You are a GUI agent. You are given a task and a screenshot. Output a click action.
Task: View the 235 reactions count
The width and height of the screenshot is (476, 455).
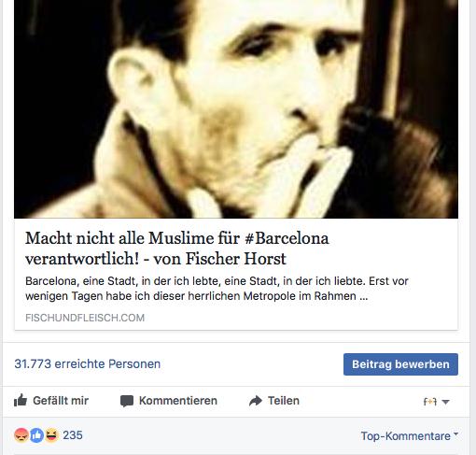[73, 435]
